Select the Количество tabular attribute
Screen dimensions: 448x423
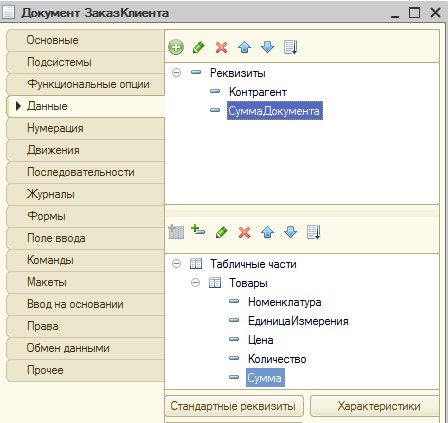pyautogui.click(x=277, y=359)
